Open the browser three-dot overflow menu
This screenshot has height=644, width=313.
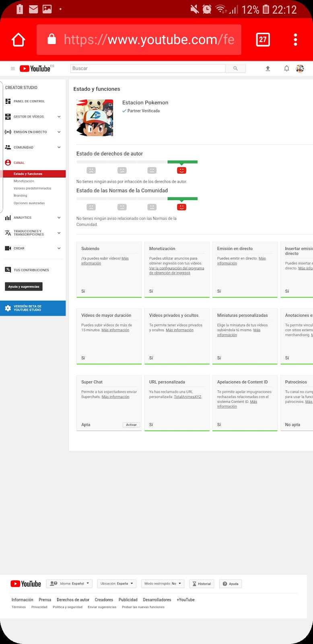[x=295, y=39]
